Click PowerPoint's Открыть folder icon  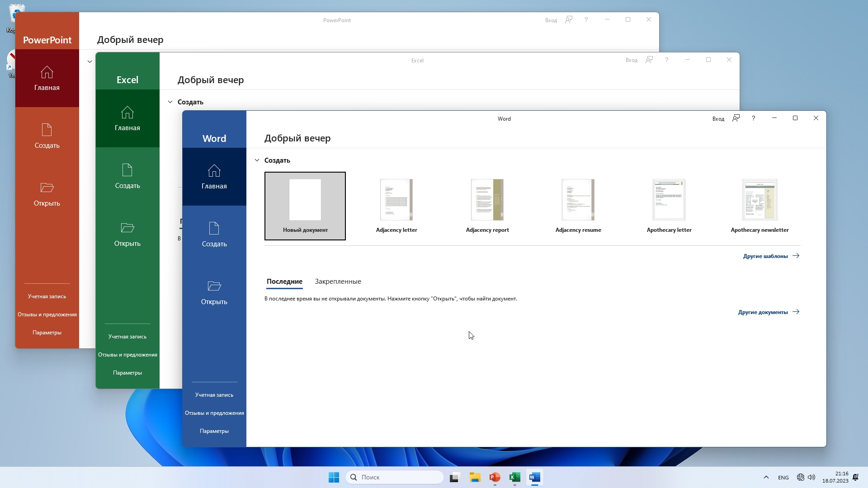pos(47,188)
